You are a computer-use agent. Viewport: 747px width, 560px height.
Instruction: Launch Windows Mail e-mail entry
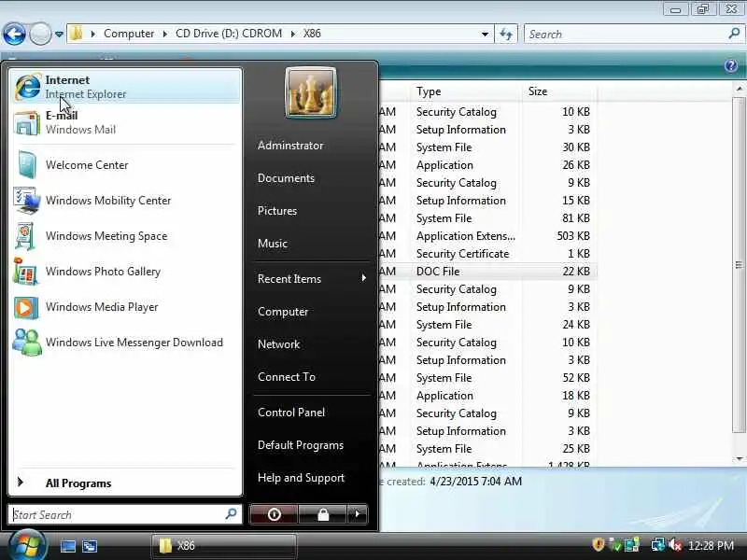click(x=126, y=122)
